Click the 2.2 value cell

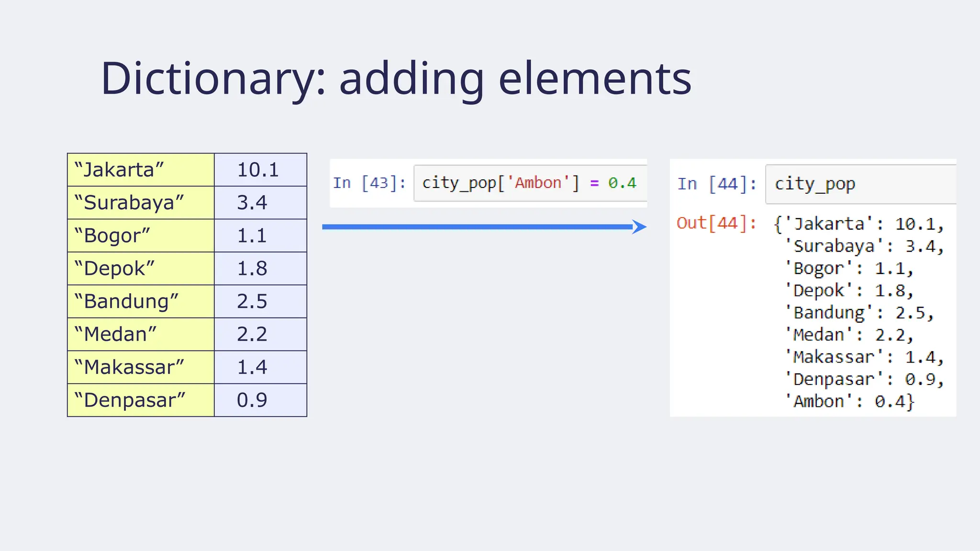260,334
